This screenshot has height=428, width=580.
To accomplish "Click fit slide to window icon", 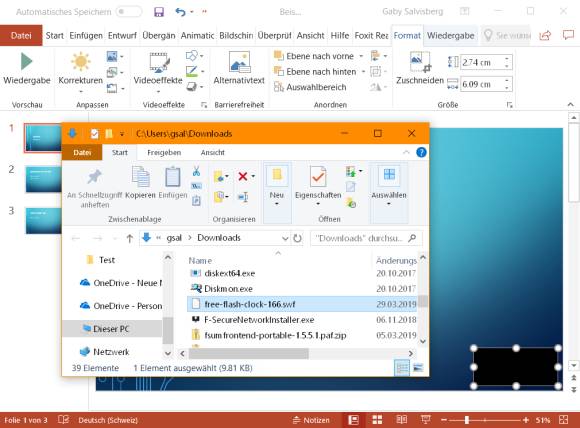I will click(x=563, y=420).
